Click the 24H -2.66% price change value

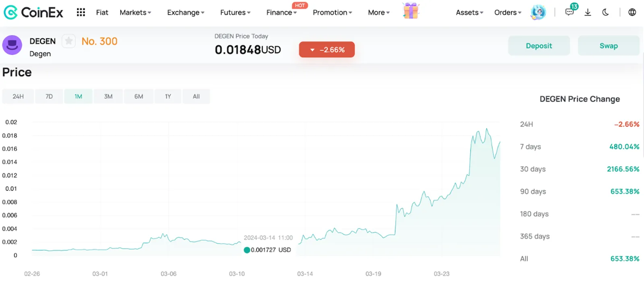[x=627, y=124]
